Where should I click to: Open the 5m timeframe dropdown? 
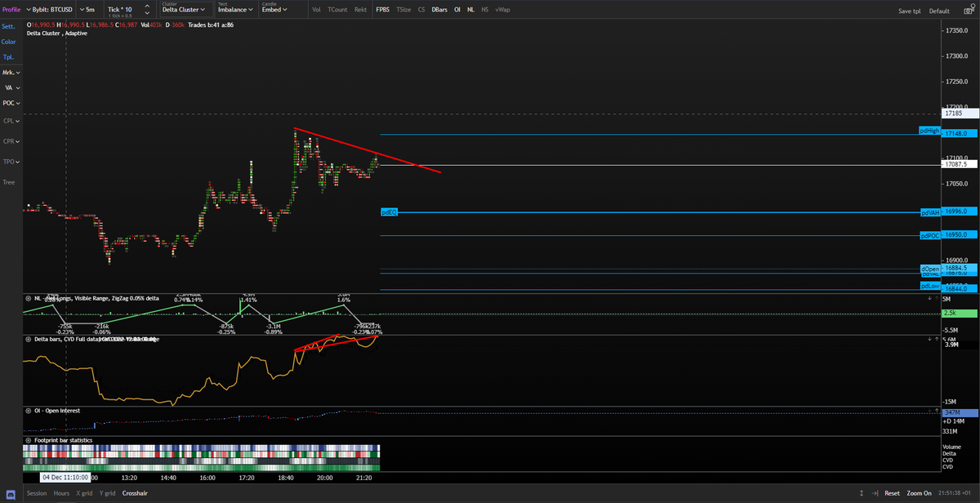coord(89,10)
